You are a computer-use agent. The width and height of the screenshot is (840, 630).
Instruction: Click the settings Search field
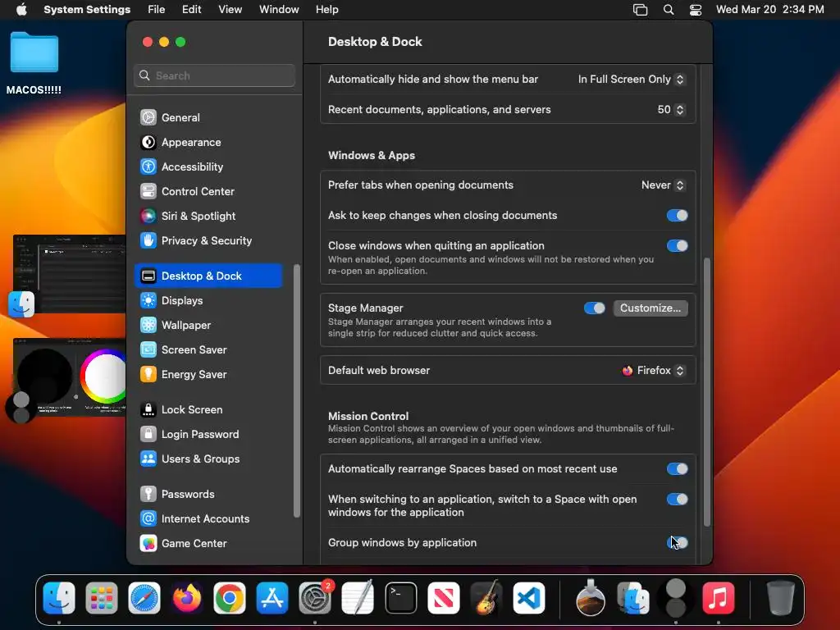click(x=214, y=75)
